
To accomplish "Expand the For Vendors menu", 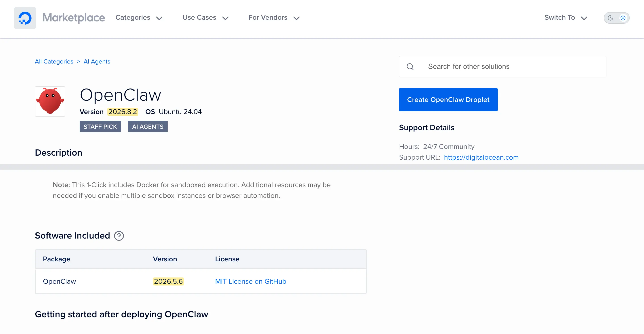I will (x=274, y=17).
